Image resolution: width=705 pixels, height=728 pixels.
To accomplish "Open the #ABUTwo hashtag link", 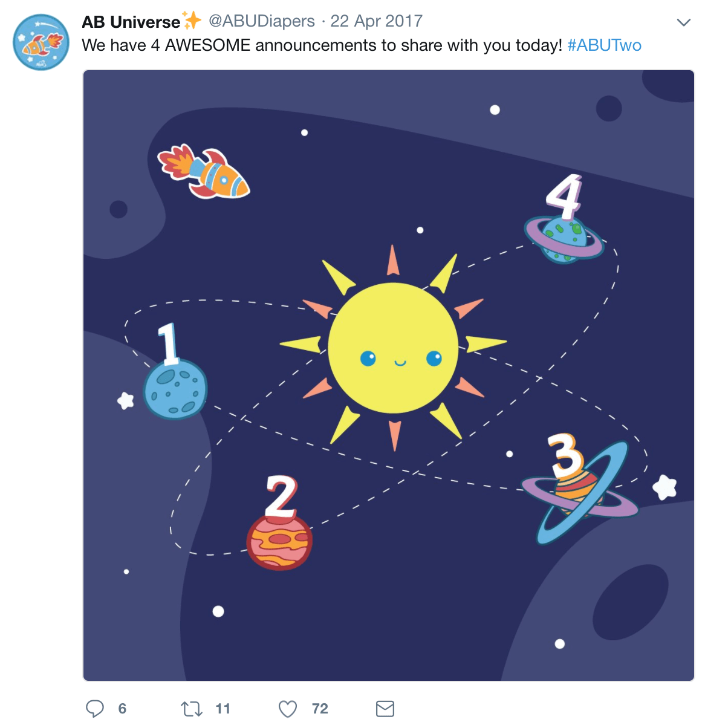I will [x=605, y=45].
